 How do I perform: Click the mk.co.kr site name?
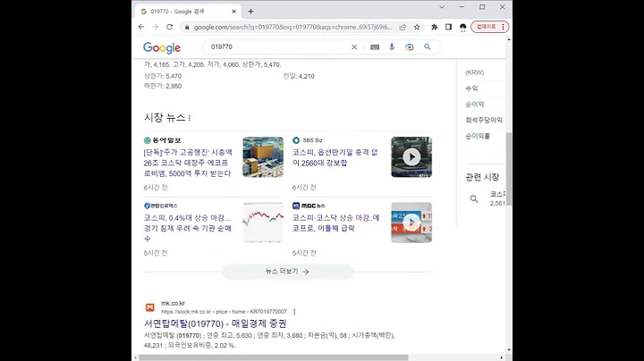point(173,303)
